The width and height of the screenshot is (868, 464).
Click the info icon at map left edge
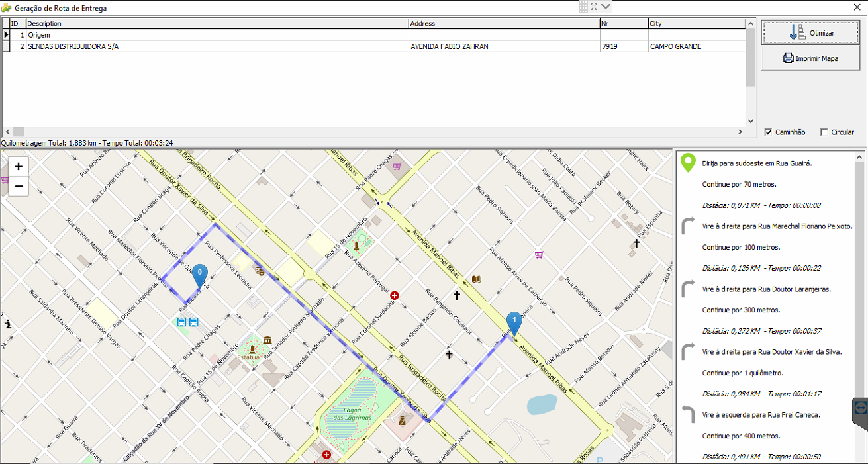[x=7, y=325]
